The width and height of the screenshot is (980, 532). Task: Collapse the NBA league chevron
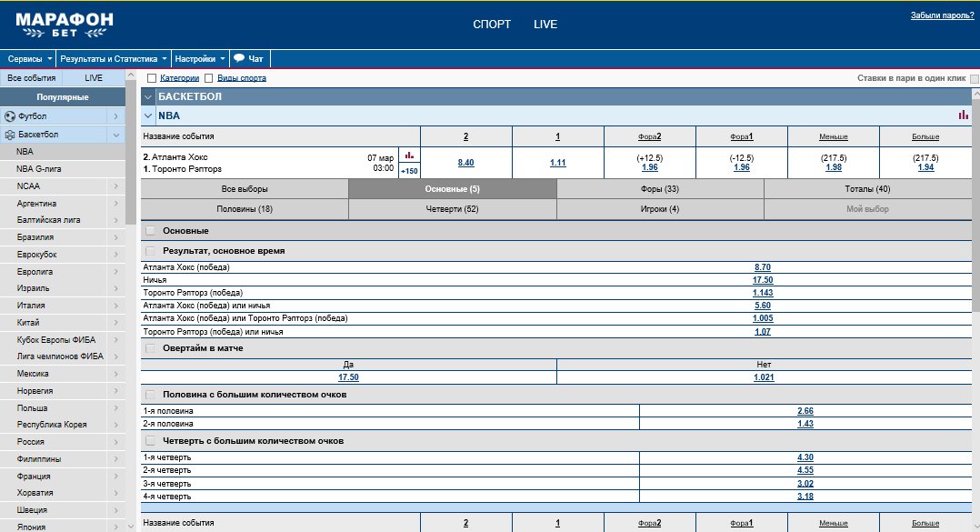pos(148,115)
